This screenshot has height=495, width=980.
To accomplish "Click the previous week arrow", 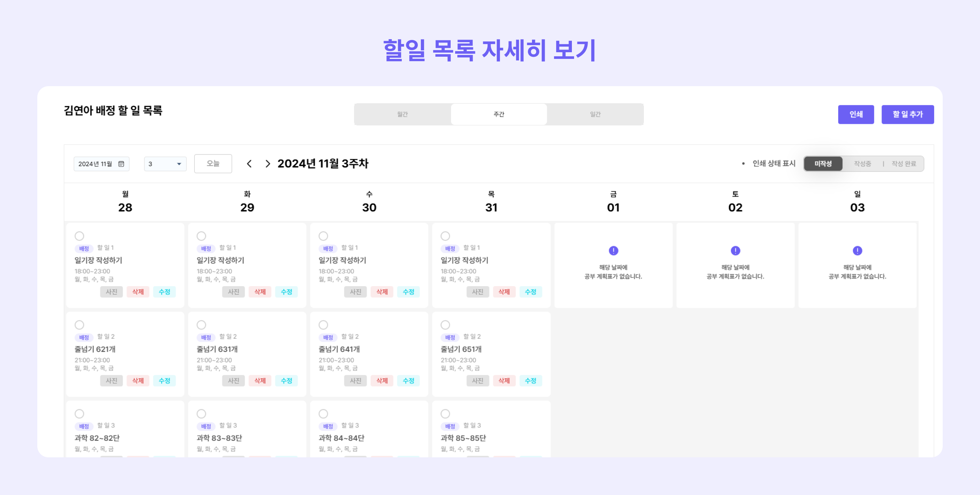I will coord(249,164).
